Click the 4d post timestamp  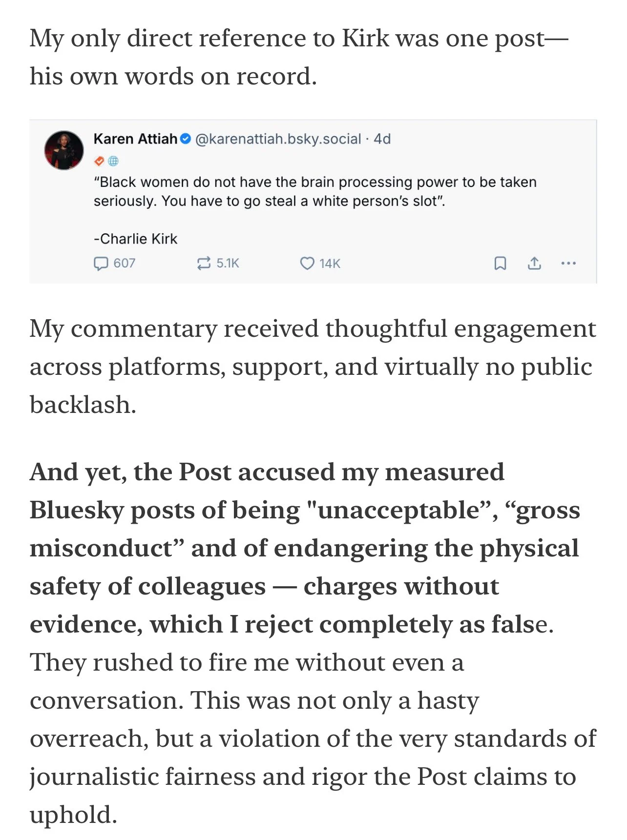[382, 139]
